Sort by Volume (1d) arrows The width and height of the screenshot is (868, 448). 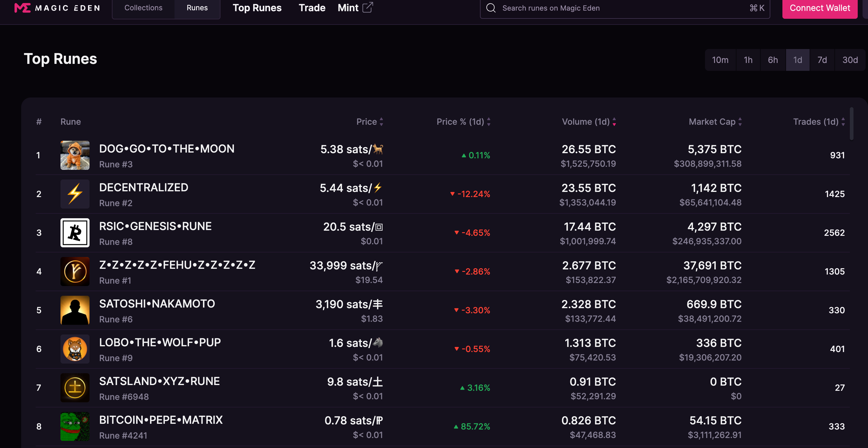(614, 122)
